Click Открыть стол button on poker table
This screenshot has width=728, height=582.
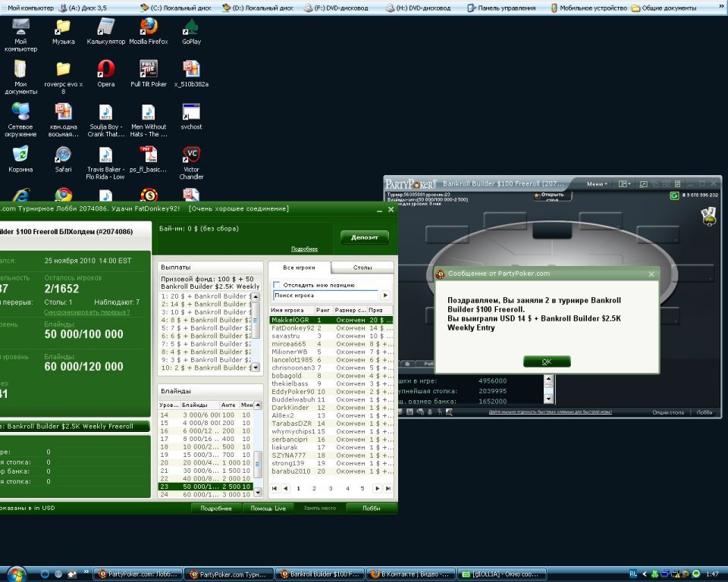pyautogui.click(x=553, y=196)
